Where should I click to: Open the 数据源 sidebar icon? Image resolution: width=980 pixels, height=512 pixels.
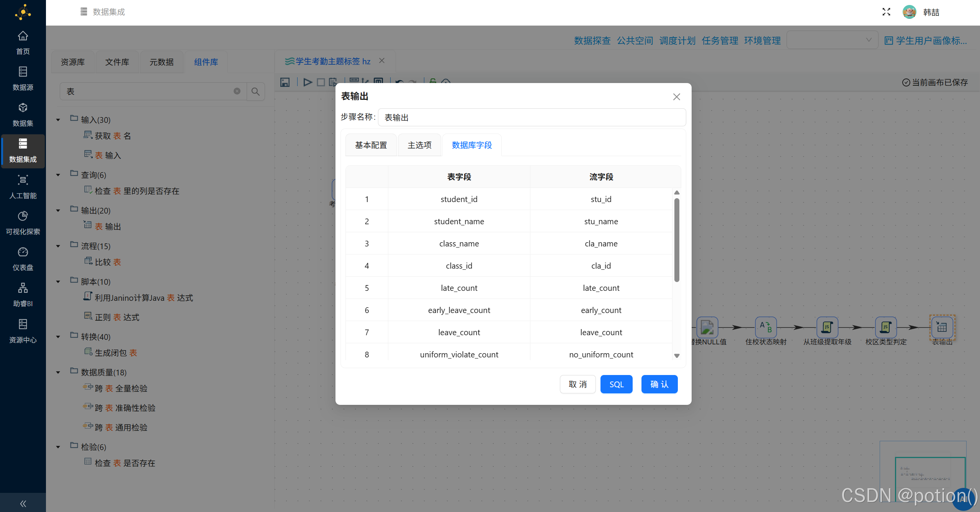coord(23,72)
